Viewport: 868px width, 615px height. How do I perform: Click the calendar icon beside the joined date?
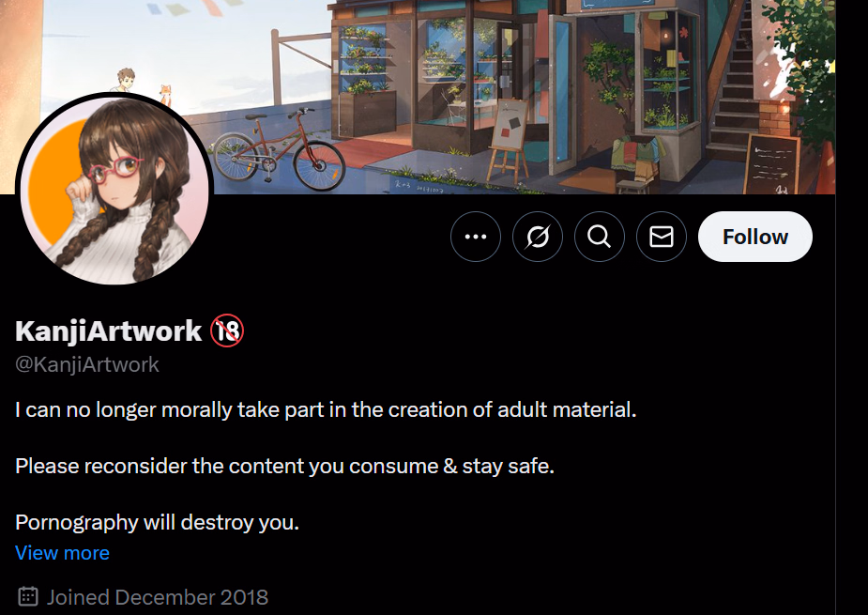pyautogui.click(x=28, y=597)
